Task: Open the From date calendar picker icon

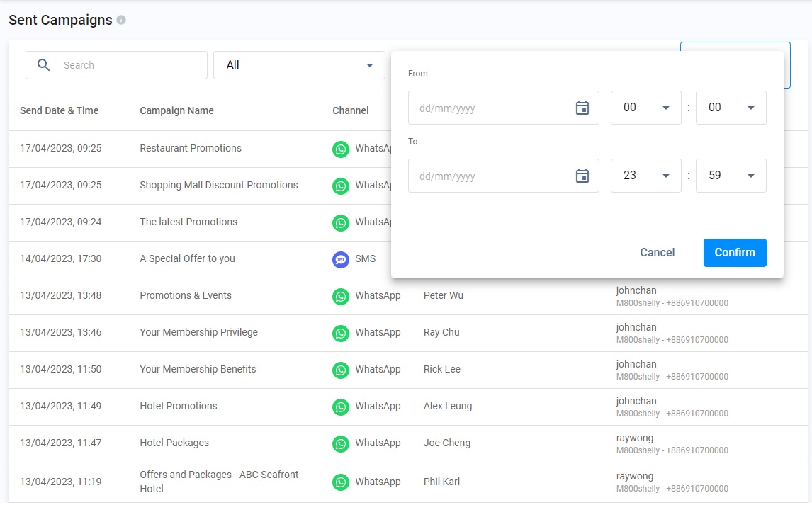Action: (582, 108)
